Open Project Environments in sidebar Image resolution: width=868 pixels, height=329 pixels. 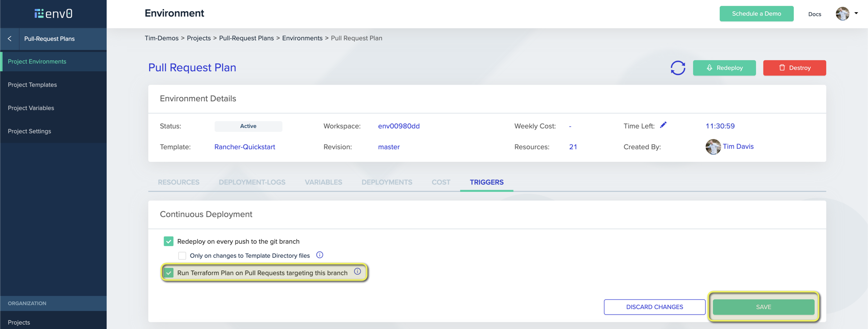53,62
